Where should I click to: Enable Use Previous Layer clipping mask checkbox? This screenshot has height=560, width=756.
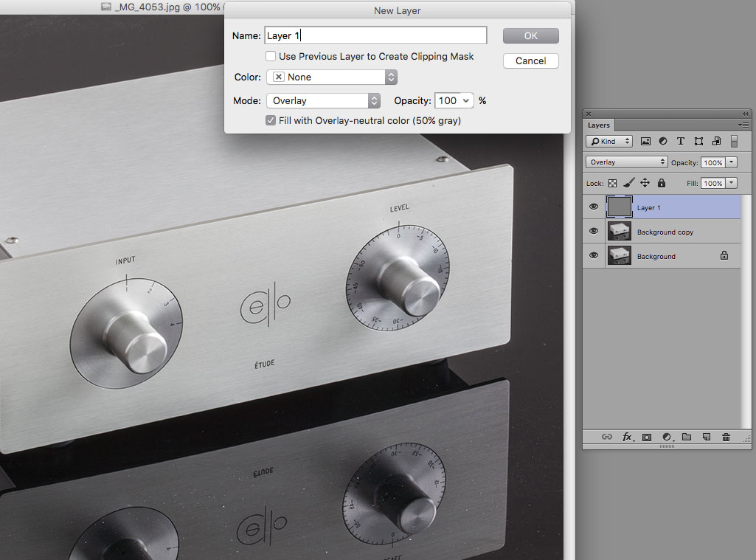[271, 56]
